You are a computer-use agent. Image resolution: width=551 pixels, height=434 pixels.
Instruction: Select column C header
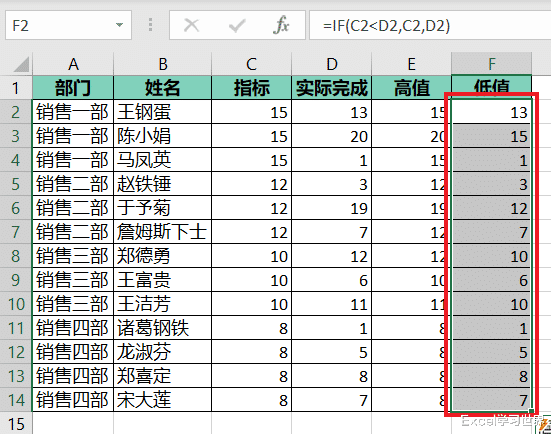coord(251,64)
